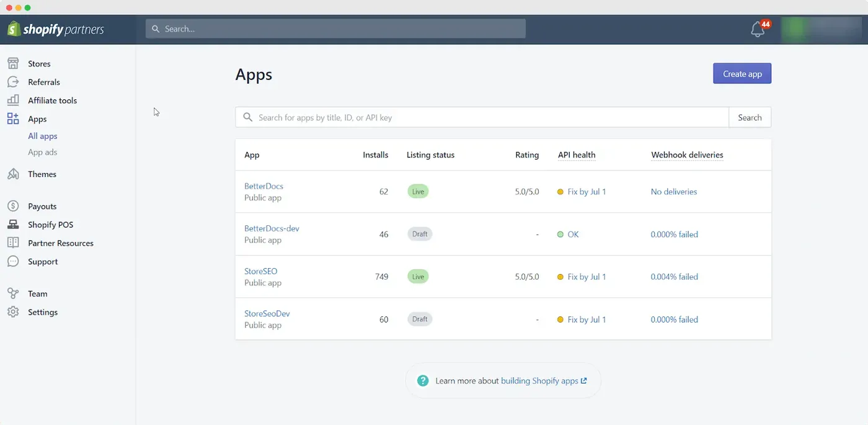Open the StoreSeoDev app link
The image size is (868, 425).
click(x=267, y=313)
